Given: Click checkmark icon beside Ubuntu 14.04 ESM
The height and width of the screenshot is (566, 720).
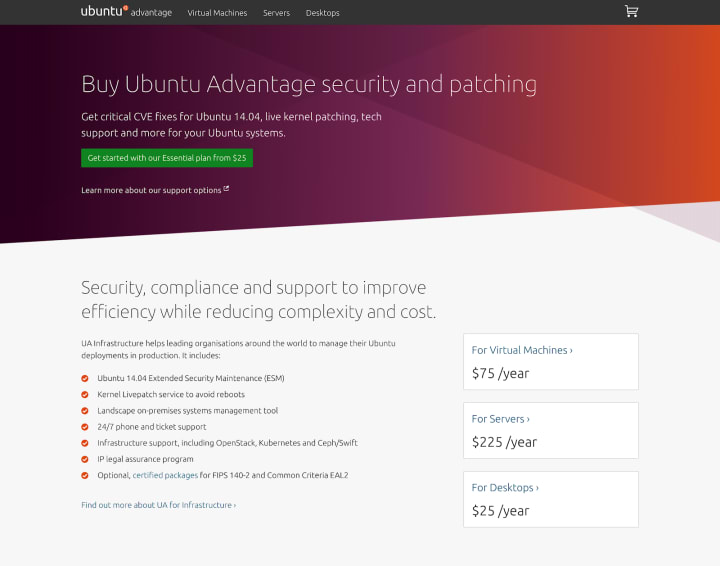Looking at the screenshot, I should point(85,378).
